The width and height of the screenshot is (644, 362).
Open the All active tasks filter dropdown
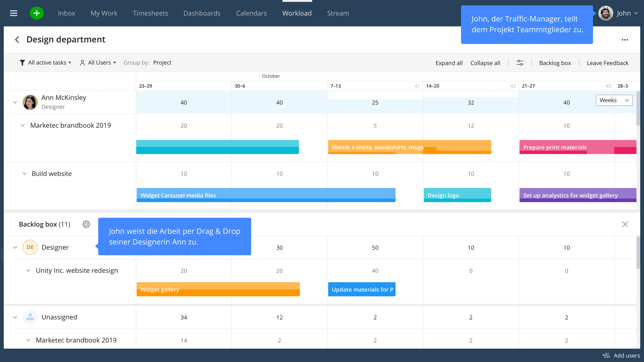pos(46,62)
